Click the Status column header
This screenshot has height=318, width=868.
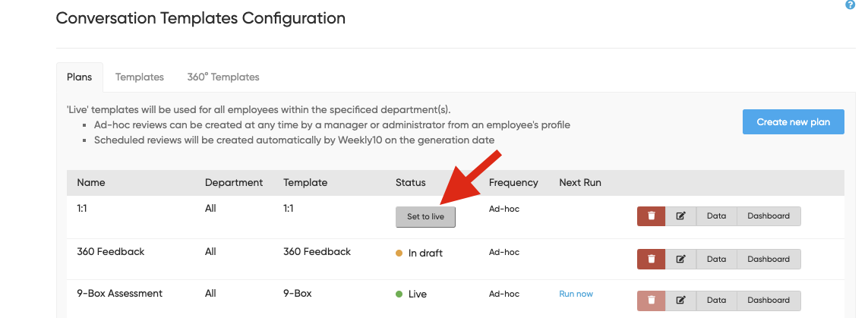pos(411,182)
